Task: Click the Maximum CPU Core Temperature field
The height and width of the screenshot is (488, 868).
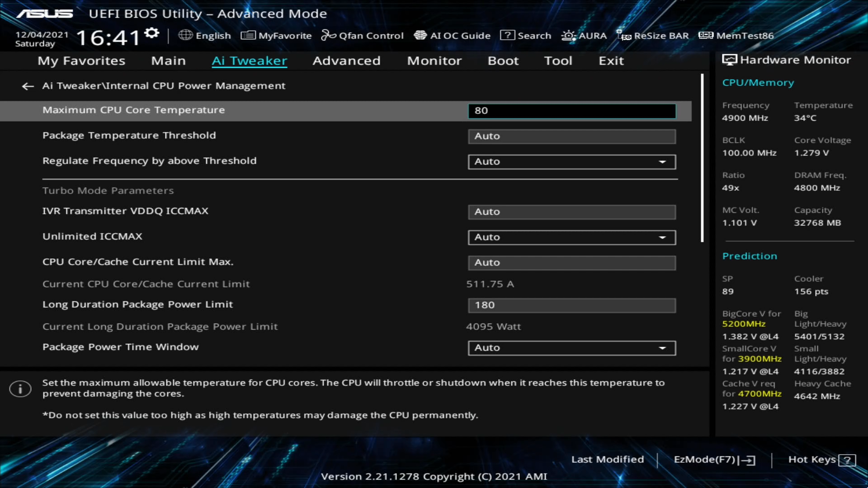Action: 572,111
